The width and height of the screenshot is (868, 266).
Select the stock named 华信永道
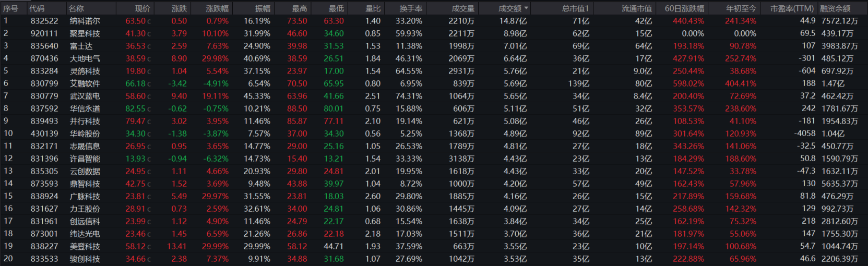coord(85,108)
